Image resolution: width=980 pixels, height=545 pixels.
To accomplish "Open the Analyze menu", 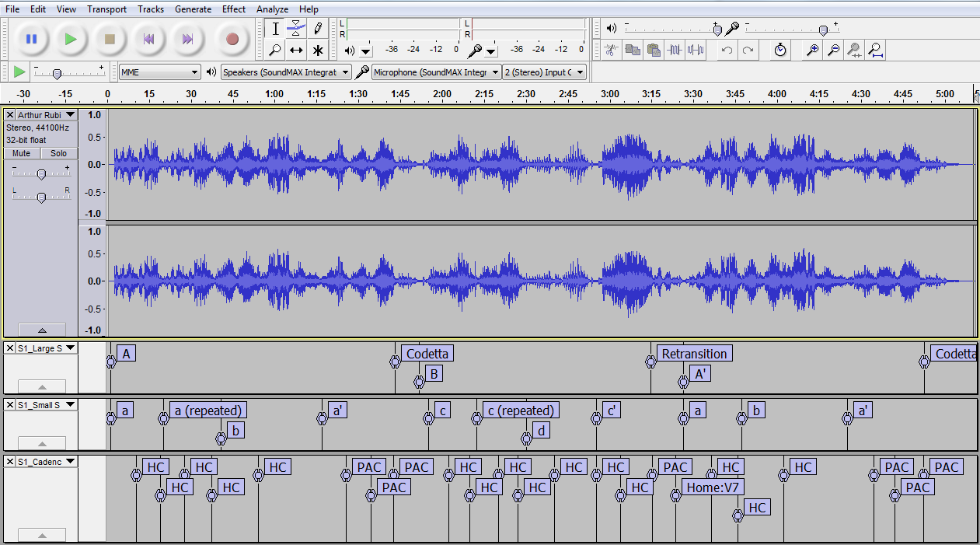I will pyautogui.click(x=272, y=9).
